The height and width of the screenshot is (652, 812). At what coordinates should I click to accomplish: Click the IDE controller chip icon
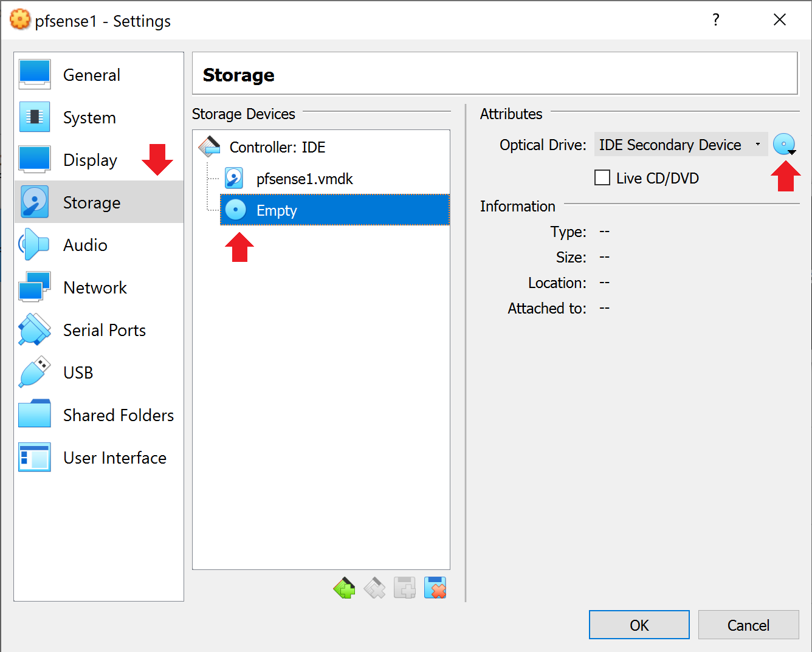click(x=210, y=147)
